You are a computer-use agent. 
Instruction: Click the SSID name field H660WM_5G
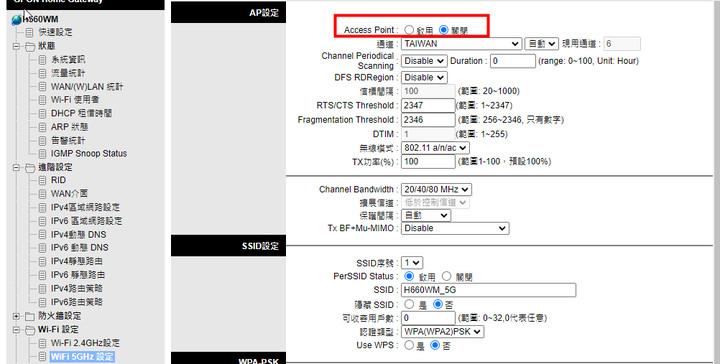point(488,290)
